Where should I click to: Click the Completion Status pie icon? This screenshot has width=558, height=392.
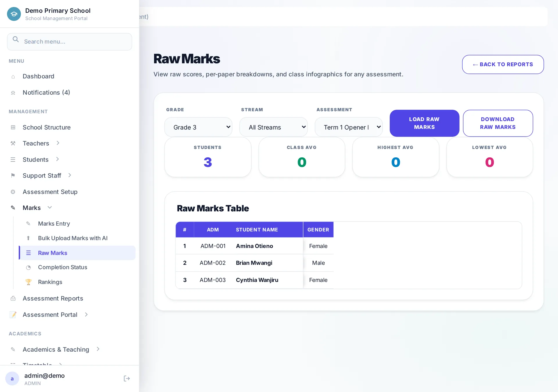coord(28,267)
